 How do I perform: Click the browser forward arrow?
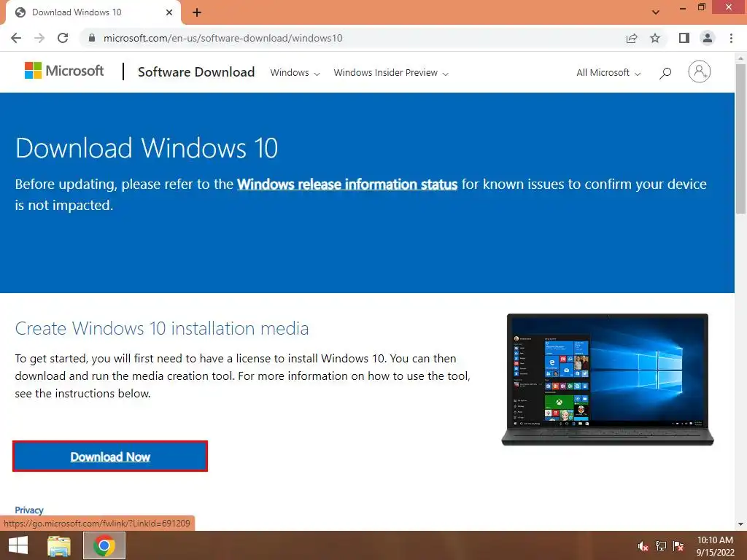click(x=39, y=38)
